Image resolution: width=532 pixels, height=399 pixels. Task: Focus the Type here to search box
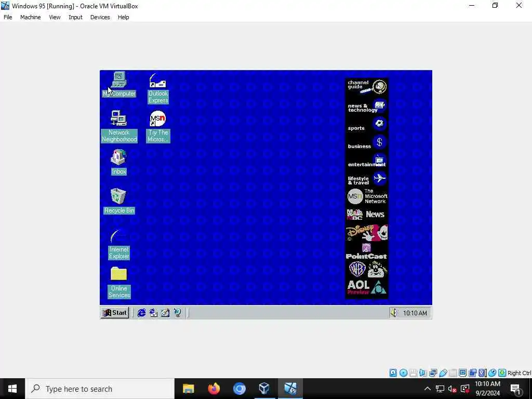pyautogui.click(x=100, y=389)
